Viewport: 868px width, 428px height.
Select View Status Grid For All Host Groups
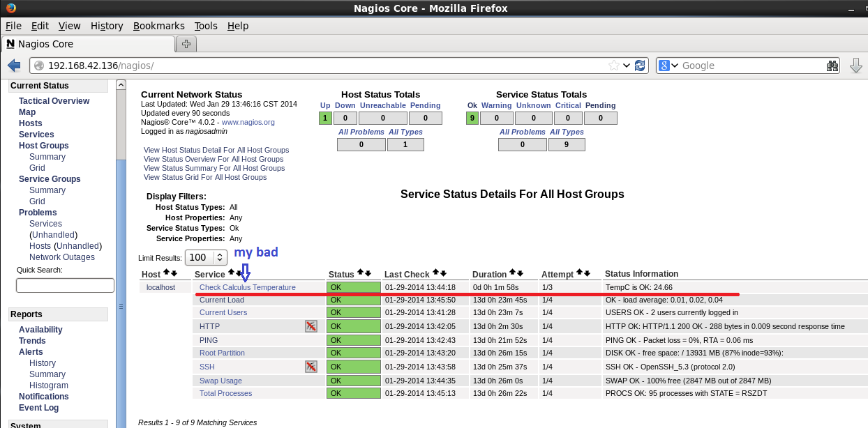click(x=205, y=177)
